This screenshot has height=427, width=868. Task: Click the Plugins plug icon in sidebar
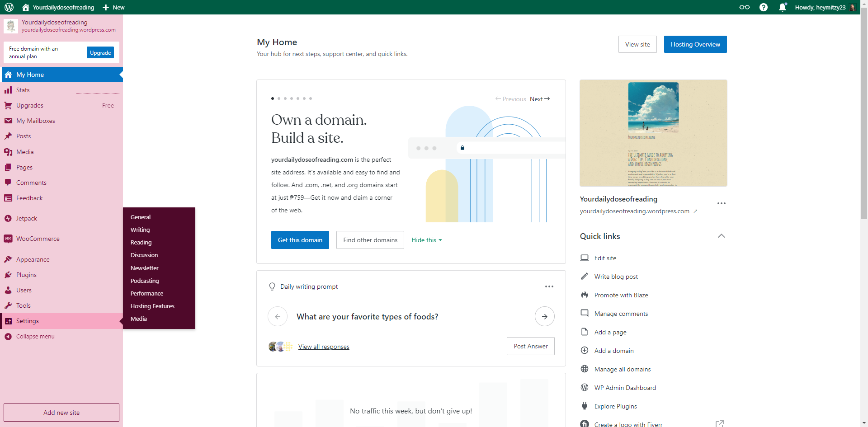8,275
